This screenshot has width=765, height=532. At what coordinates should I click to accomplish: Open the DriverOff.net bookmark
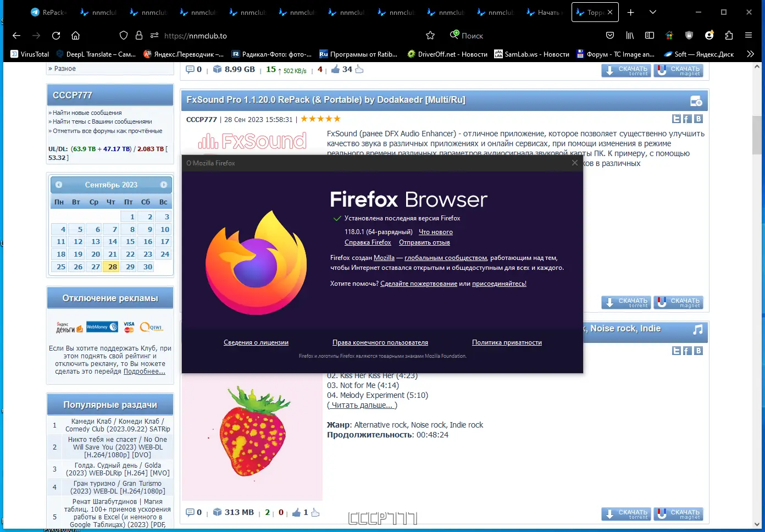tap(447, 54)
